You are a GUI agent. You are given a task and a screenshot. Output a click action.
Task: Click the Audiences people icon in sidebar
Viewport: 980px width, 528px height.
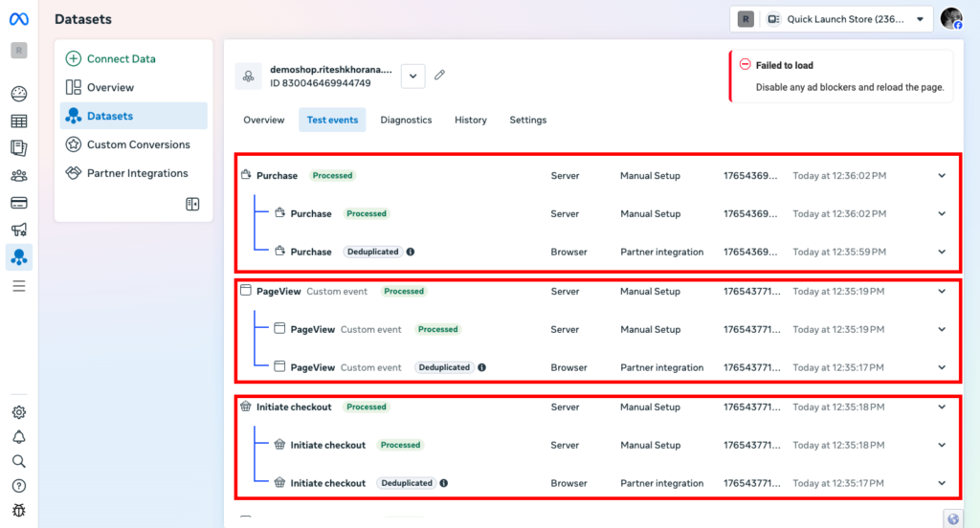19,176
